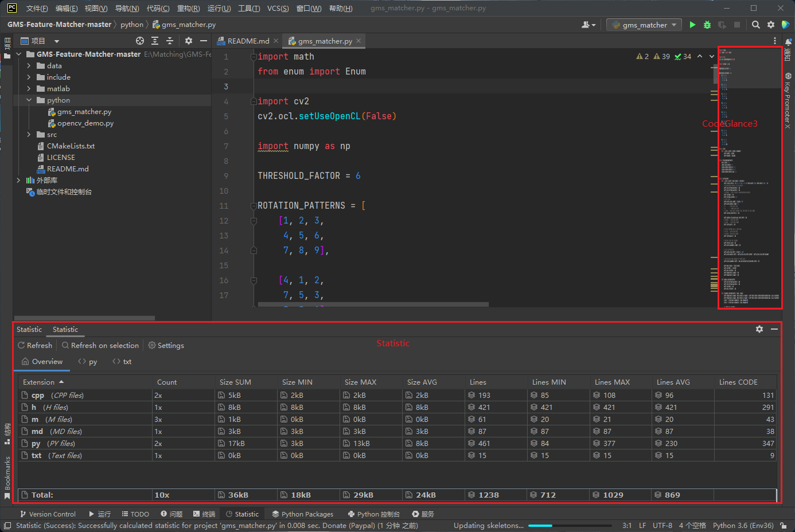Close the README.md editor tab

pos(276,41)
